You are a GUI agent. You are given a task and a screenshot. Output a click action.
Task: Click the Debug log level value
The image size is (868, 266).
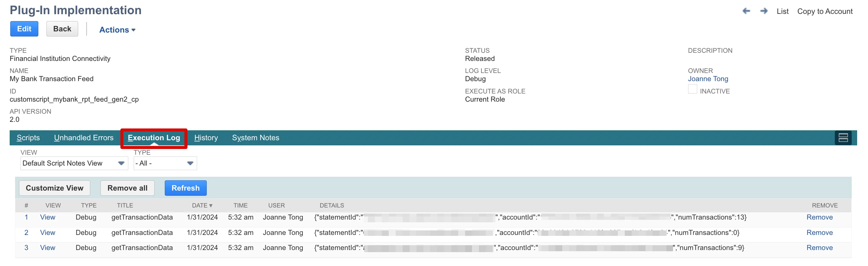tap(475, 79)
